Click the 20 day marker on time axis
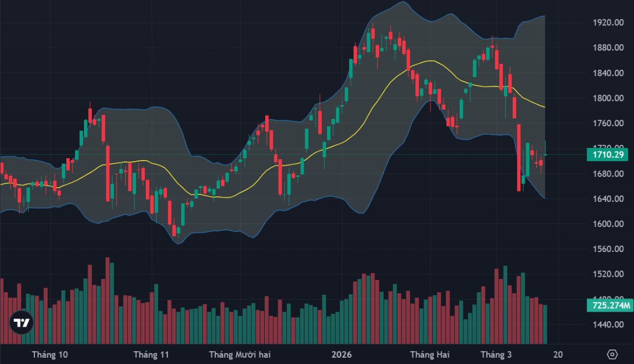This screenshot has width=634, height=364. [x=558, y=354]
